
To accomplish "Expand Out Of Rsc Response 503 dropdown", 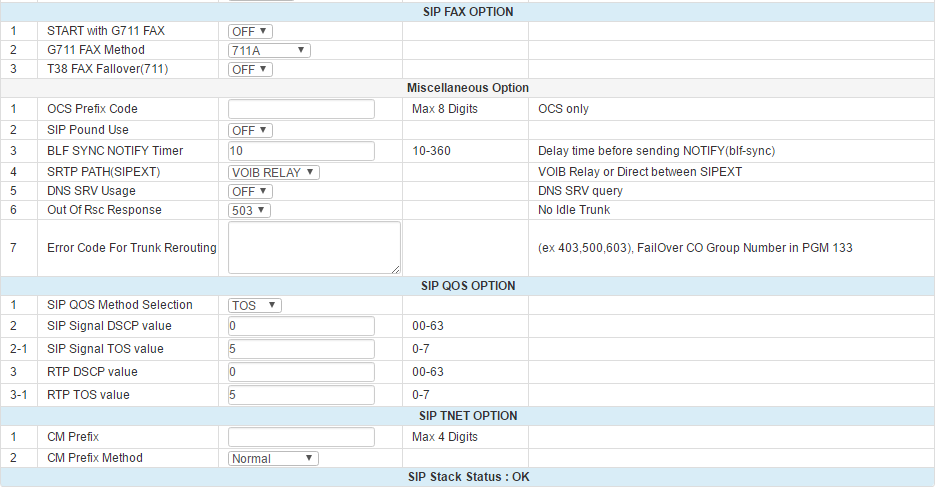I will [249, 210].
